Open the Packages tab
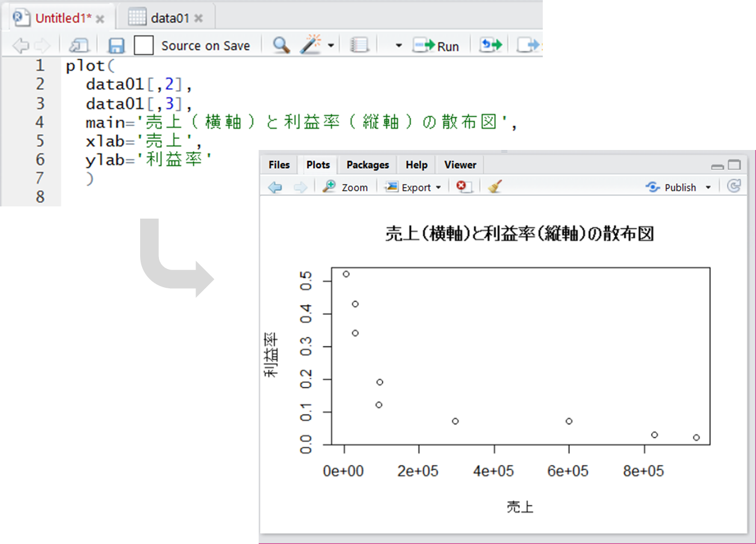This screenshot has height=544, width=756. coord(367,165)
